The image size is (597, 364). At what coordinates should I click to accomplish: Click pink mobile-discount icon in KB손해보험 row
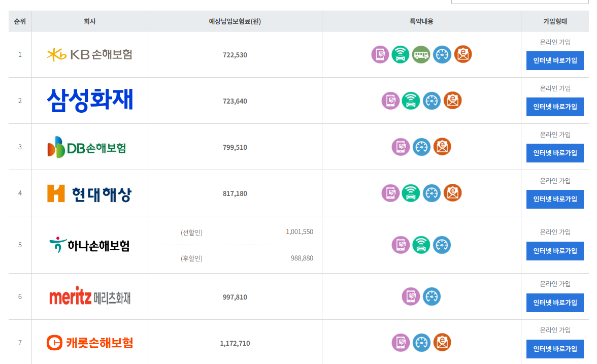[380, 54]
